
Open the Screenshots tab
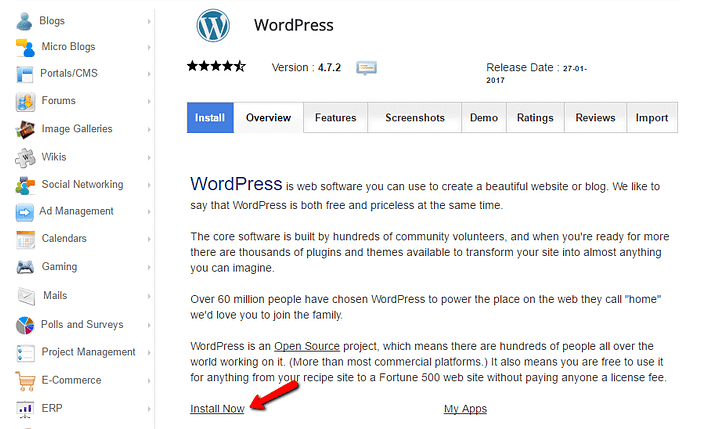point(415,118)
